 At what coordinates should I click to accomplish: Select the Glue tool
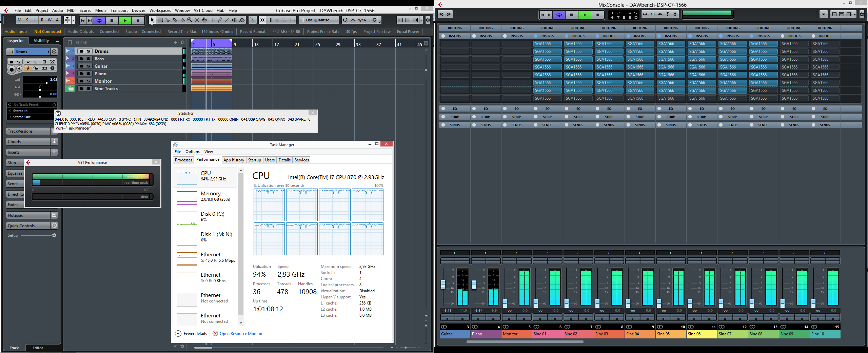point(175,20)
